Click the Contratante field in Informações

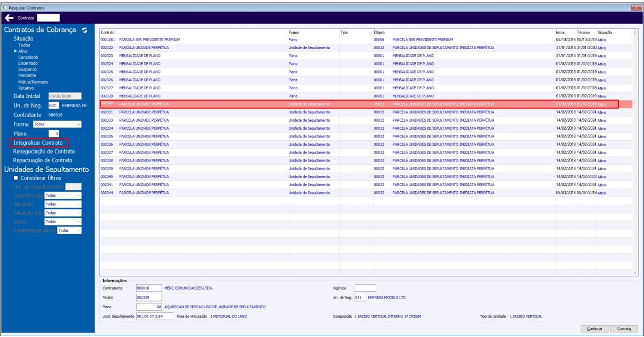pos(149,288)
